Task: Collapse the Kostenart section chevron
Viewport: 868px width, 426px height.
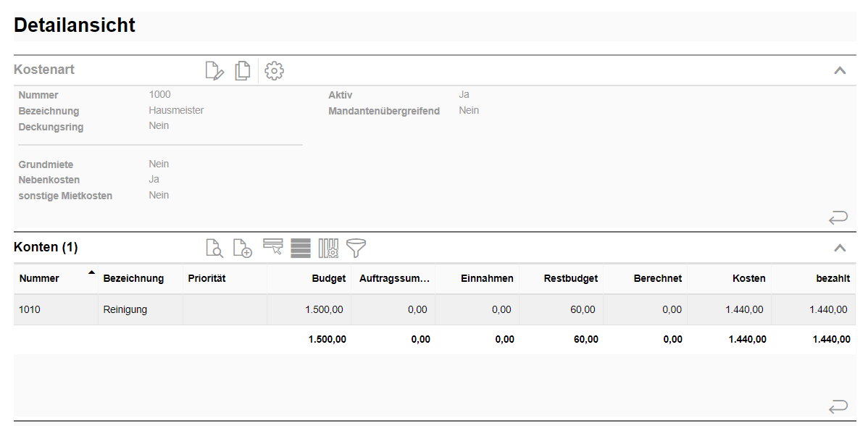Action: 840,70
